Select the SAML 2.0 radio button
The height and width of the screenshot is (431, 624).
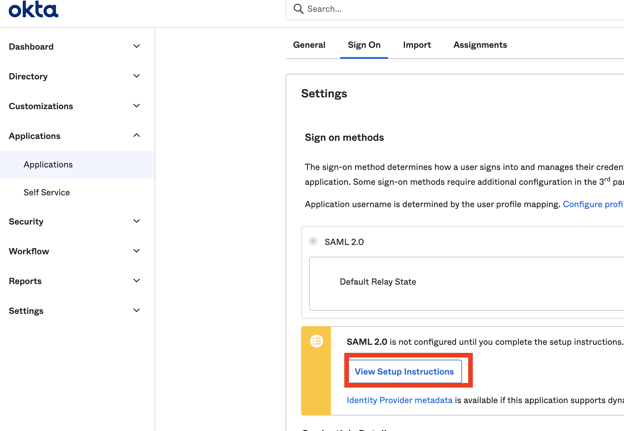tap(313, 241)
